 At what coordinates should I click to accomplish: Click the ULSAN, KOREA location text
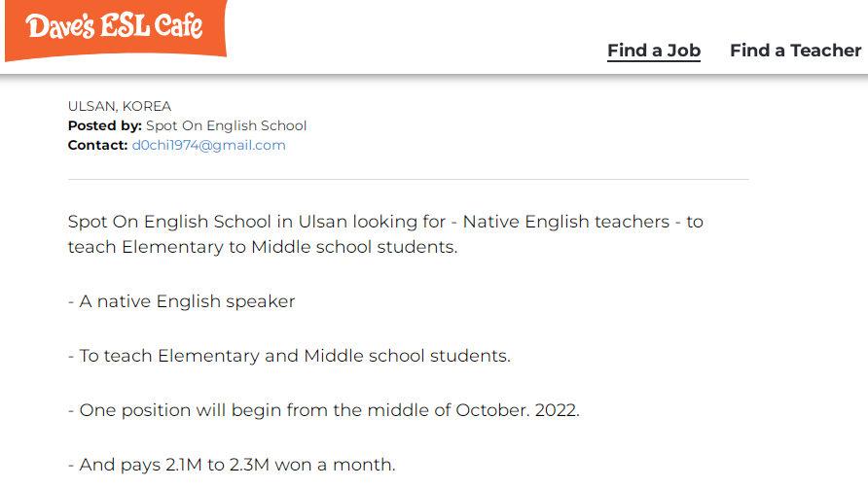[120, 106]
